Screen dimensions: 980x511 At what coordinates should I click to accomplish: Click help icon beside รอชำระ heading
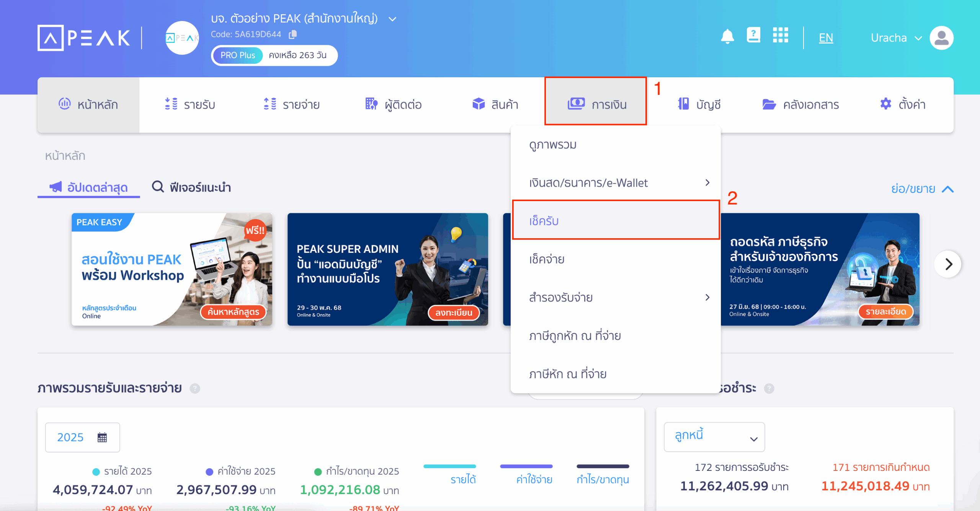769,389
